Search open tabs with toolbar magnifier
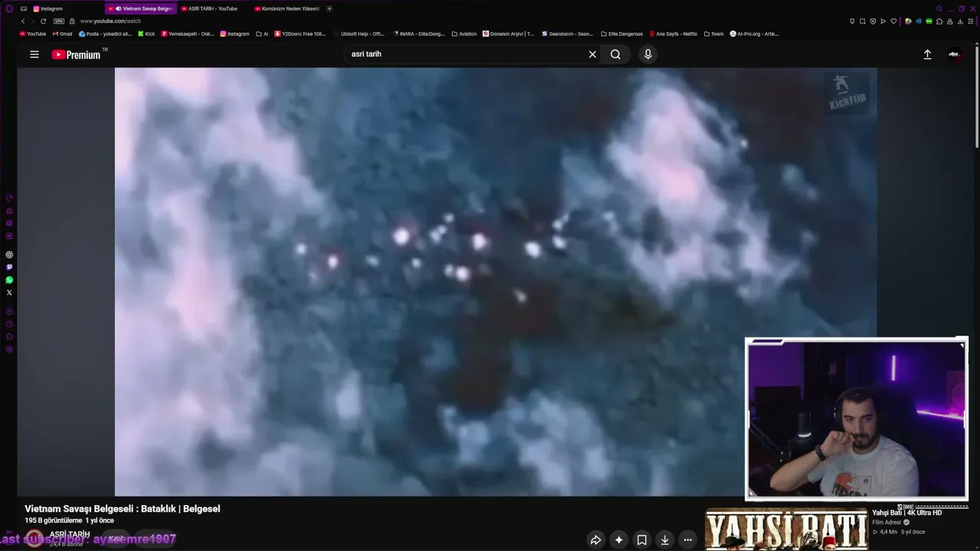 pyautogui.click(x=939, y=8)
